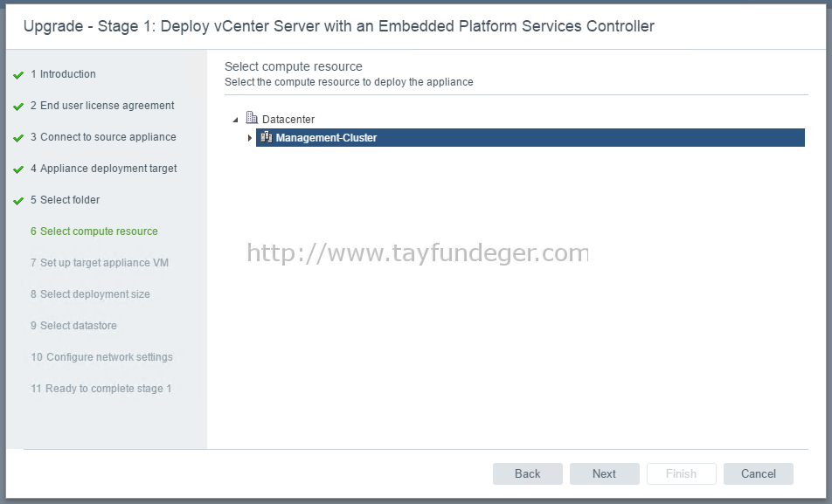Return to step 3 Connect to source appliance
The width and height of the screenshot is (832, 504).
click(x=103, y=137)
